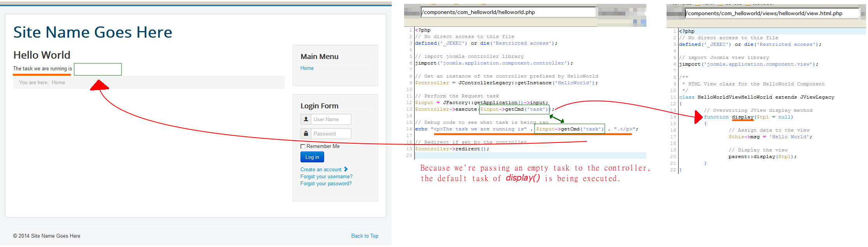Image resolution: width=868 pixels, height=247 pixels.
Task: Open the Forgot your password? link
Action: pyautogui.click(x=326, y=183)
